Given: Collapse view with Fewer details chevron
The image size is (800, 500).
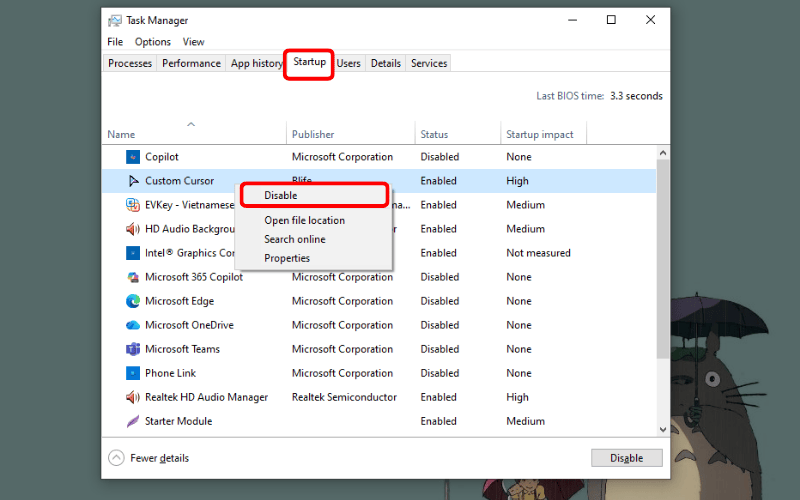Looking at the screenshot, I should [x=117, y=458].
